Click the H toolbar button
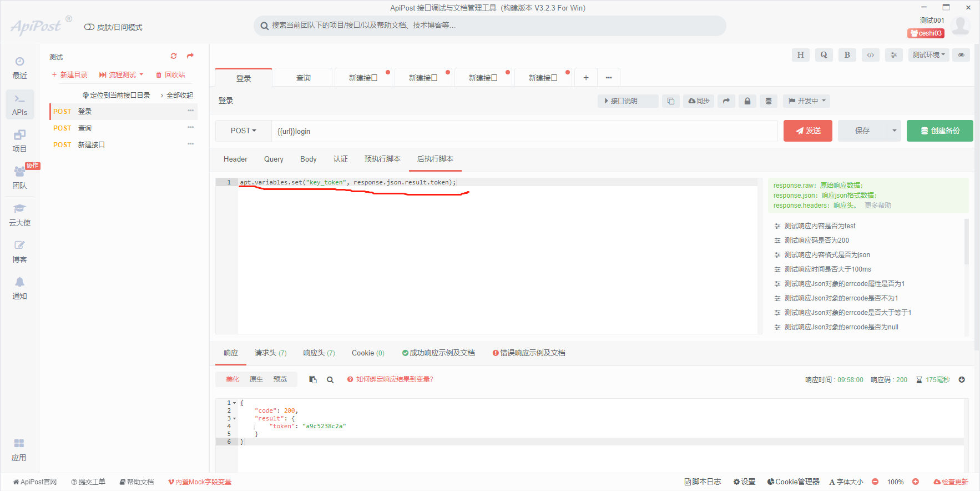Image resolution: width=980 pixels, height=491 pixels. 800,55
